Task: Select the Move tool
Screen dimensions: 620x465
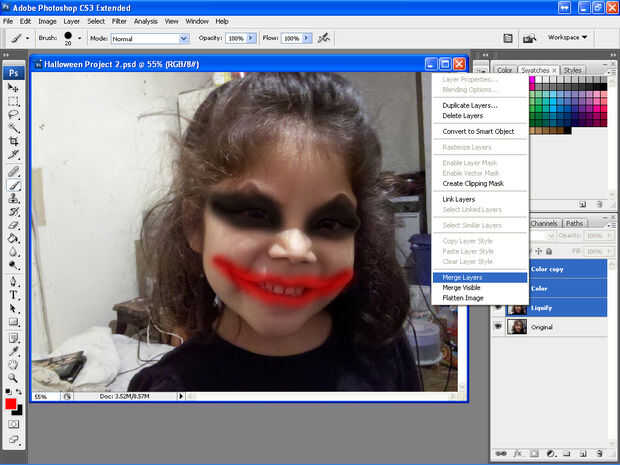Action: (13, 88)
